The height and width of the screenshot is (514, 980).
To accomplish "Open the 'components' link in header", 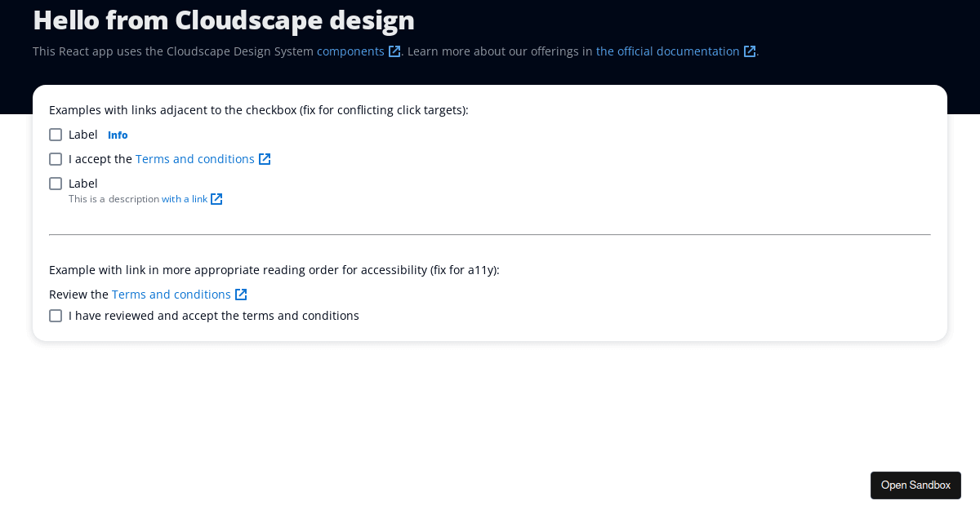I will pos(350,51).
